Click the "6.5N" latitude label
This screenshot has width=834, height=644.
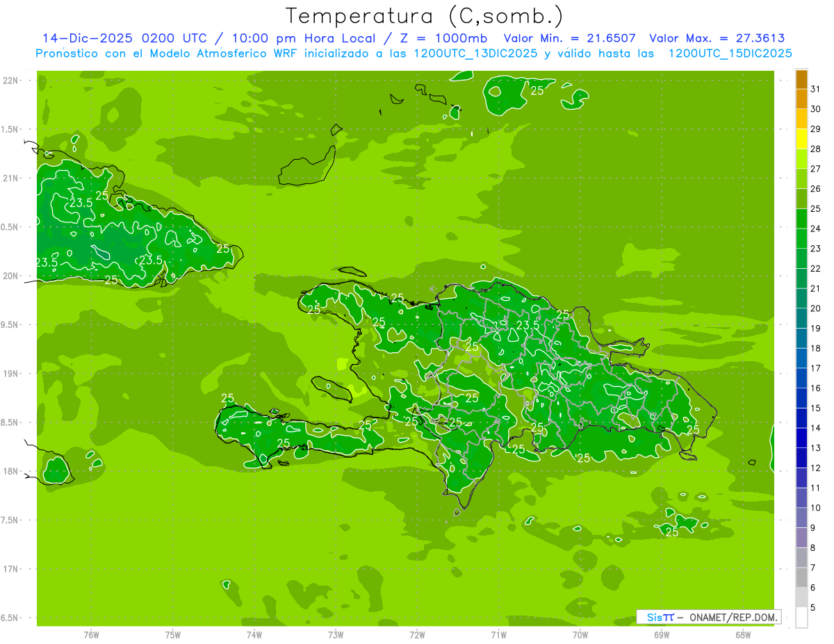pos(10,618)
